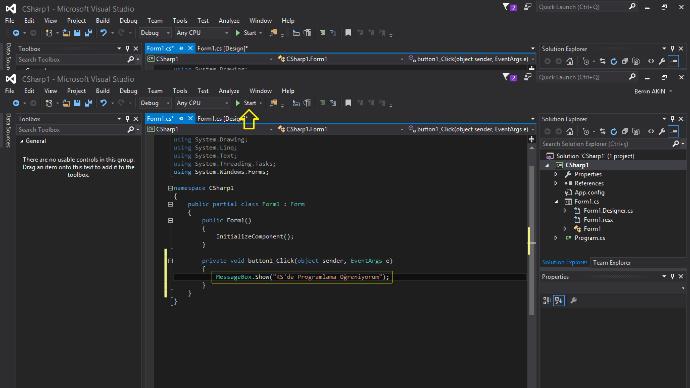Click Sync with Active Document in lower Solution Explorer
The width and height of the screenshot is (690, 388).
[x=602, y=132]
